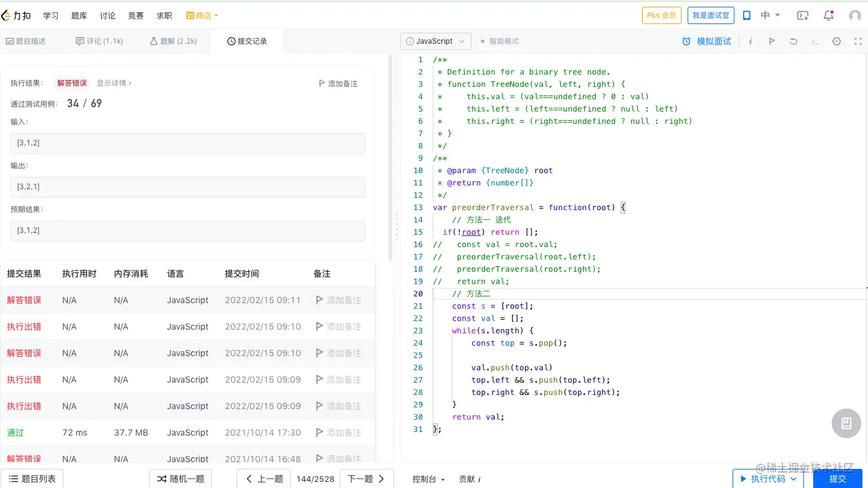Add note for the 通过 17:30 row
The image size is (868, 488).
pos(339,433)
